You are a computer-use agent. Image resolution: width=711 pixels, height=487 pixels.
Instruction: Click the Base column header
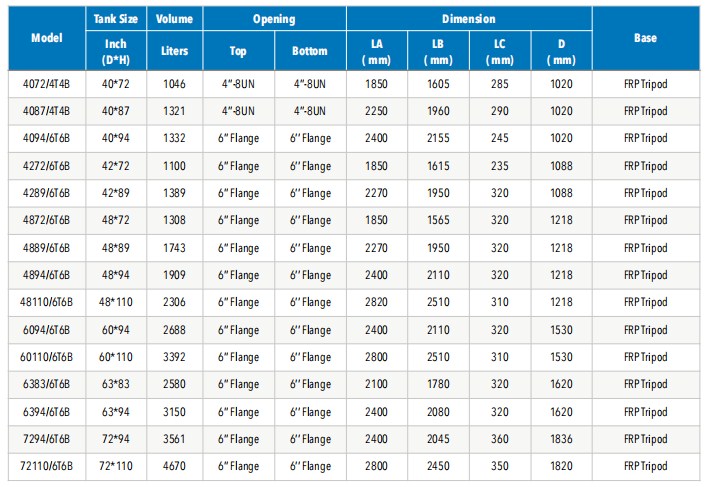645,38
